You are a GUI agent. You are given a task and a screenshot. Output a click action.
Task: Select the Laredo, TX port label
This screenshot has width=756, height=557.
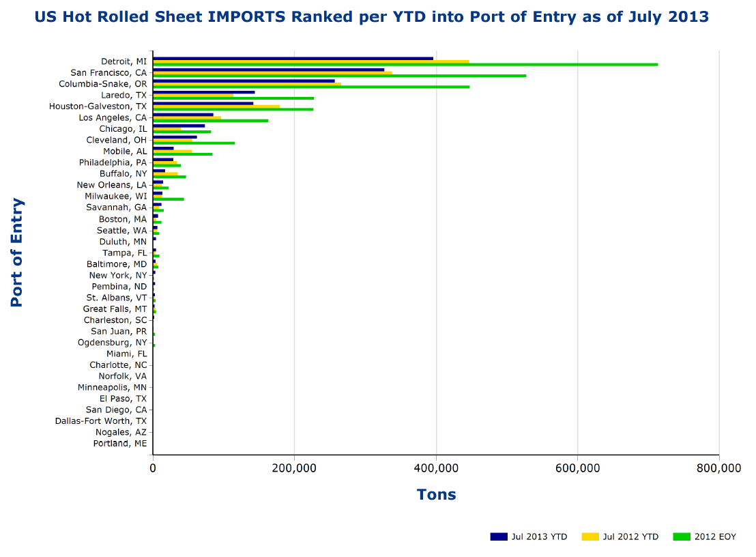pos(123,95)
